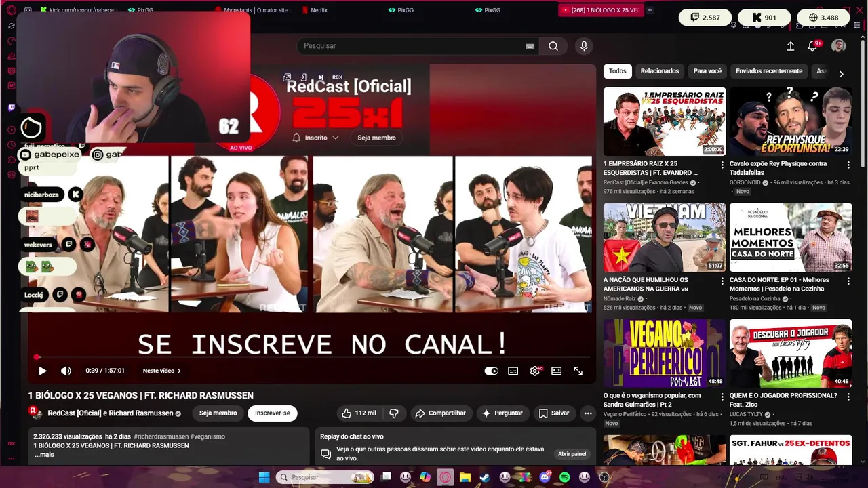Toggle the autoplay switch in the player
Image resolution: width=868 pixels, height=488 pixels.
click(492, 371)
